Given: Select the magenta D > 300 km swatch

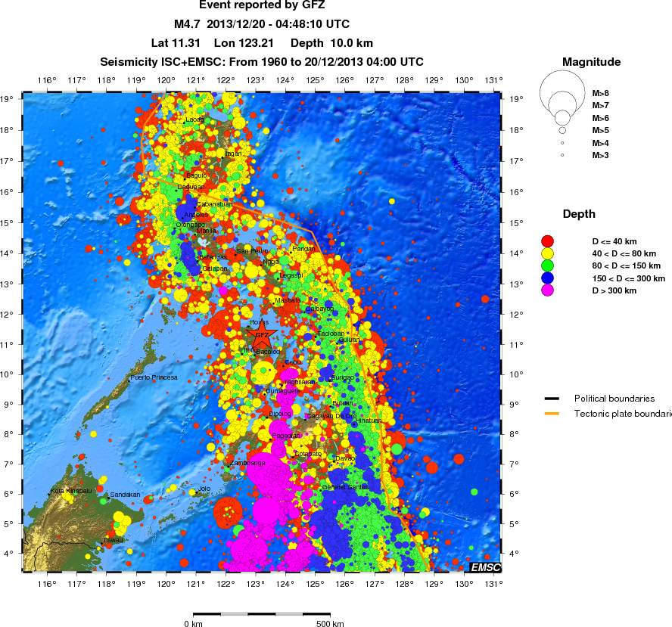Looking at the screenshot, I should click(547, 290).
